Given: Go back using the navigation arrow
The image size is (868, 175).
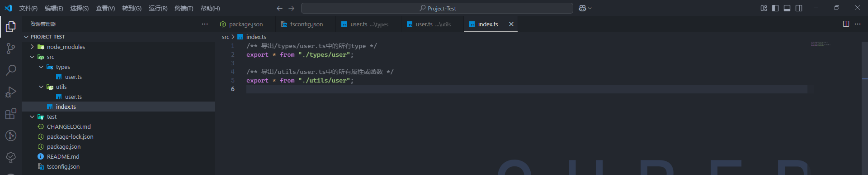Looking at the screenshot, I should pyautogui.click(x=279, y=8).
